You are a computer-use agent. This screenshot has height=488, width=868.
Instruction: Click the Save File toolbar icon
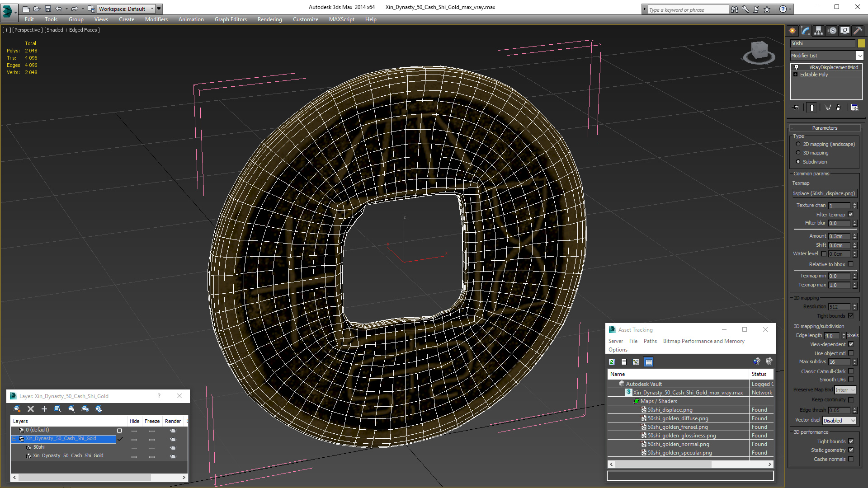pos(48,9)
